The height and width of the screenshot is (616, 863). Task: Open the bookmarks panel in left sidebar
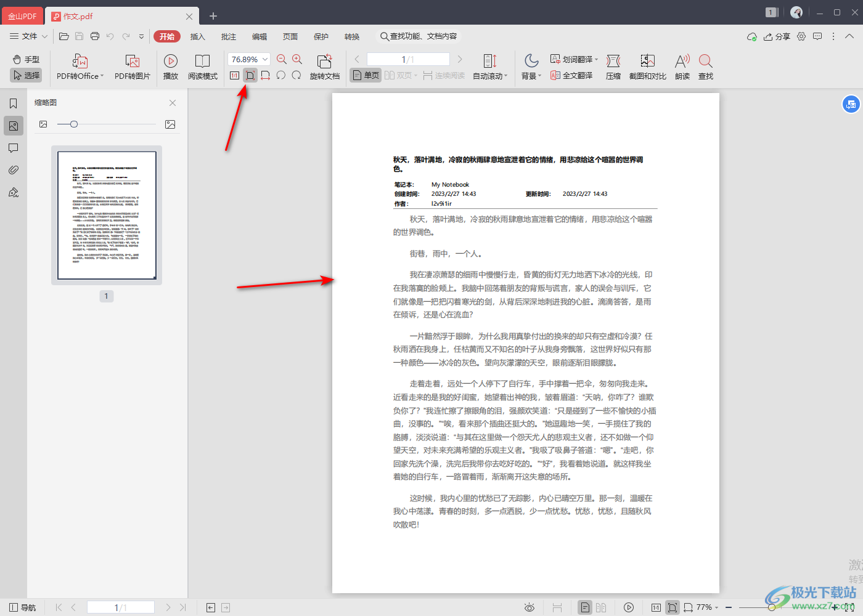click(14, 103)
